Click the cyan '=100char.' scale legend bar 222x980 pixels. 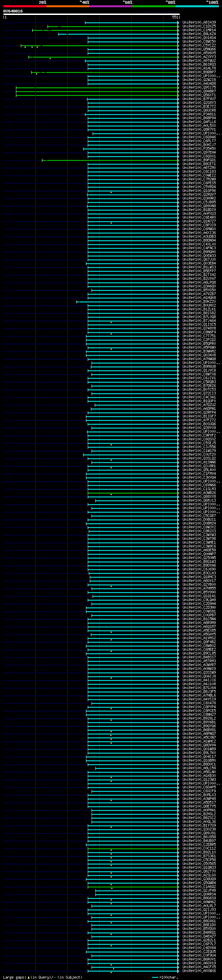coord(155,977)
